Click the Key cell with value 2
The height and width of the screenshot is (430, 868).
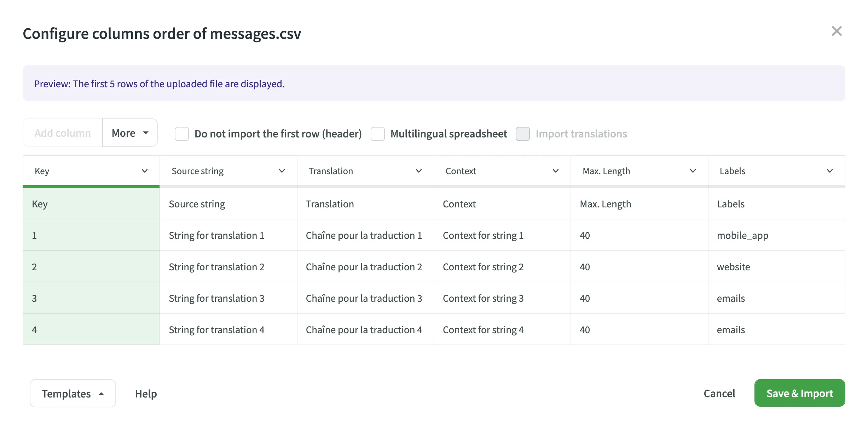tap(91, 267)
